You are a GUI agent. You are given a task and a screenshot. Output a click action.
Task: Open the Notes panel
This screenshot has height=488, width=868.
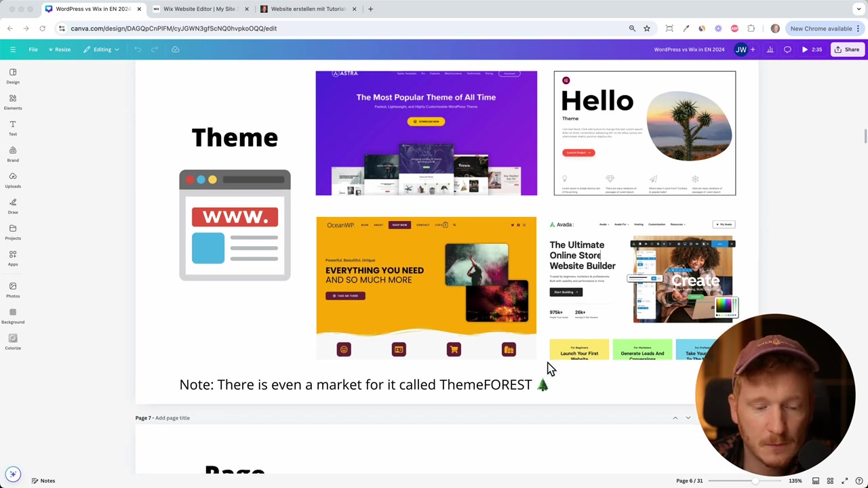[x=43, y=481]
